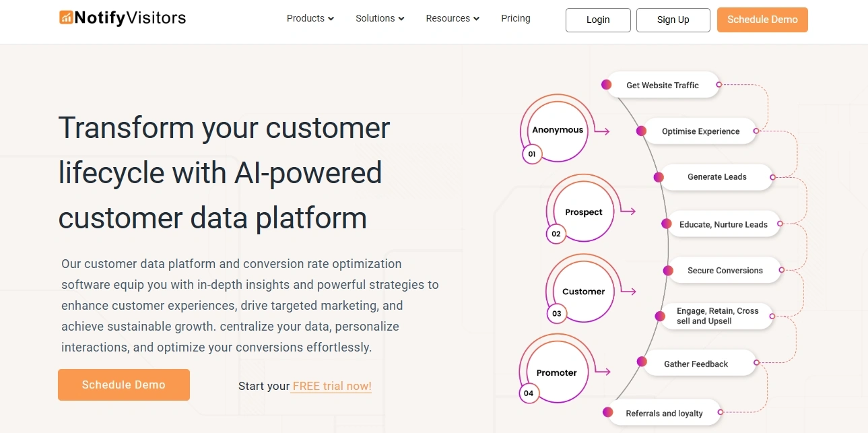Screen dimensions: 868x433
Task: Click the NotifyVisitors logo icon
Action: coord(66,18)
